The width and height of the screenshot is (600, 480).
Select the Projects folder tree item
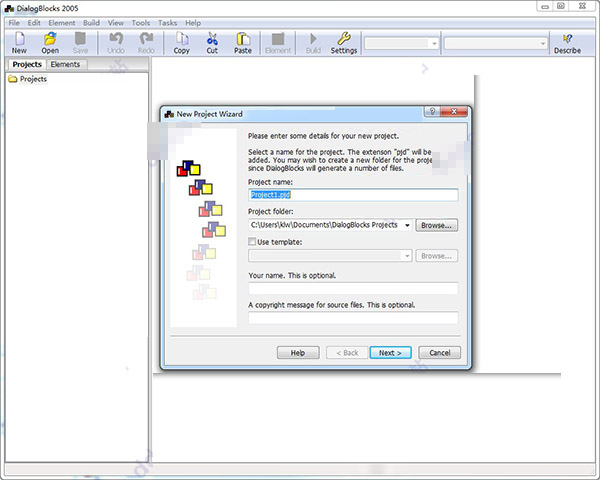(28, 79)
